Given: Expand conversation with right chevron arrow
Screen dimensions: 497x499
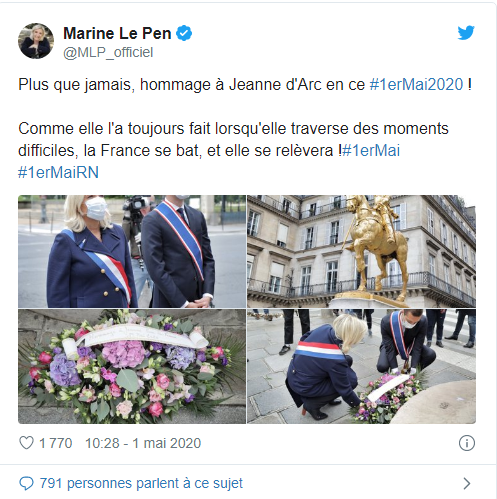Looking at the screenshot, I should pos(467,483).
